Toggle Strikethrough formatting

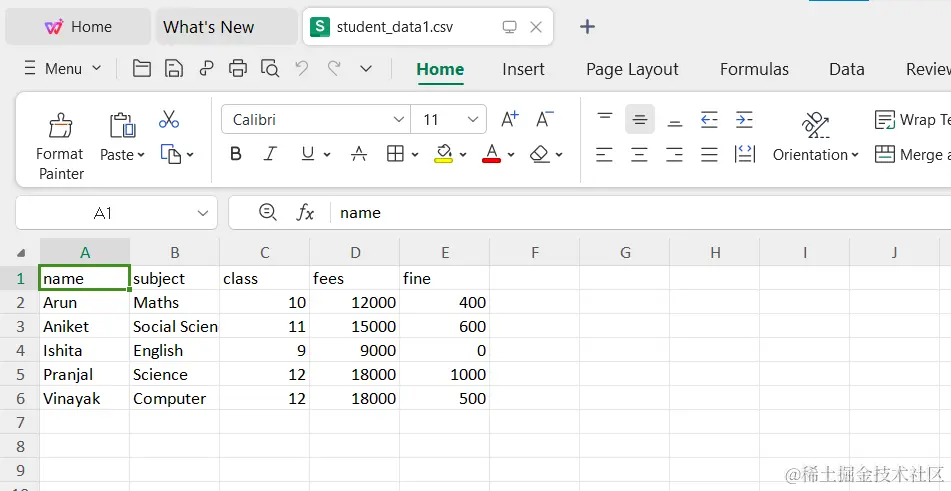click(x=358, y=154)
